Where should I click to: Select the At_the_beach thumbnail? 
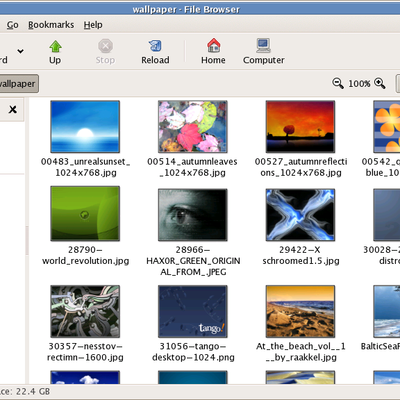click(x=300, y=311)
